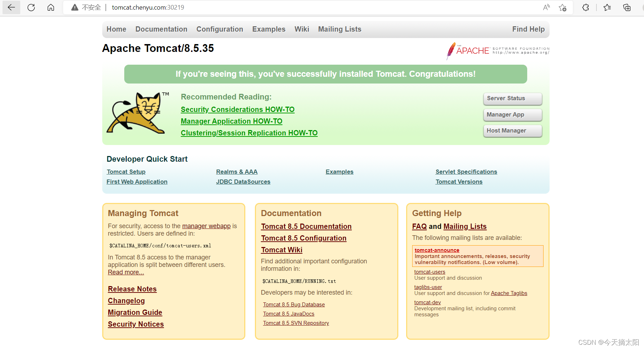Open the tomcat-users mailing list link
The width and height of the screenshot is (644, 349).
pyautogui.click(x=430, y=272)
